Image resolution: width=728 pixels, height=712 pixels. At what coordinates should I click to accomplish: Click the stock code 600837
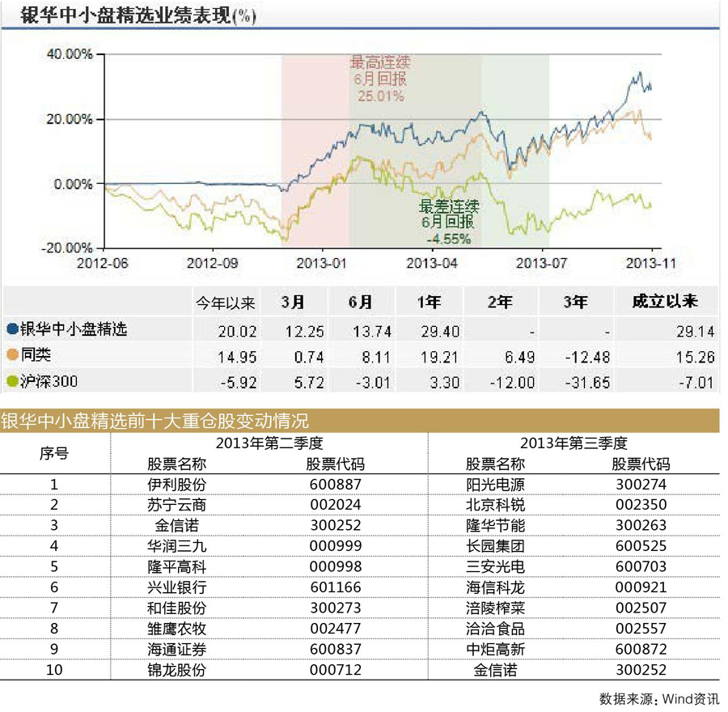335,649
